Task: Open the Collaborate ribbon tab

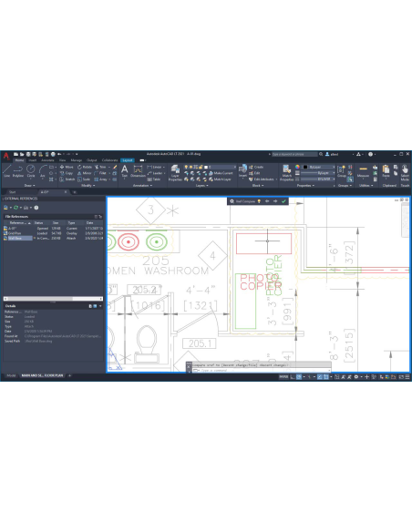Action: tap(109, 160)
